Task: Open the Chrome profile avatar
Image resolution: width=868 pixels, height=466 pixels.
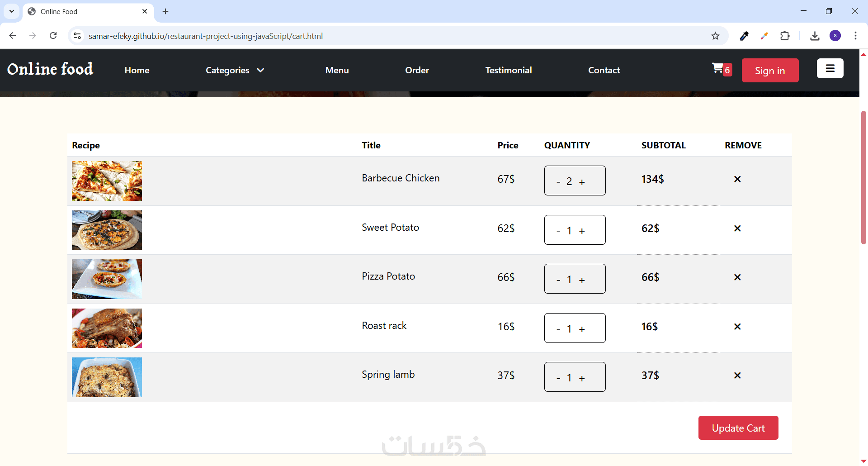Action: coord(835,36)
